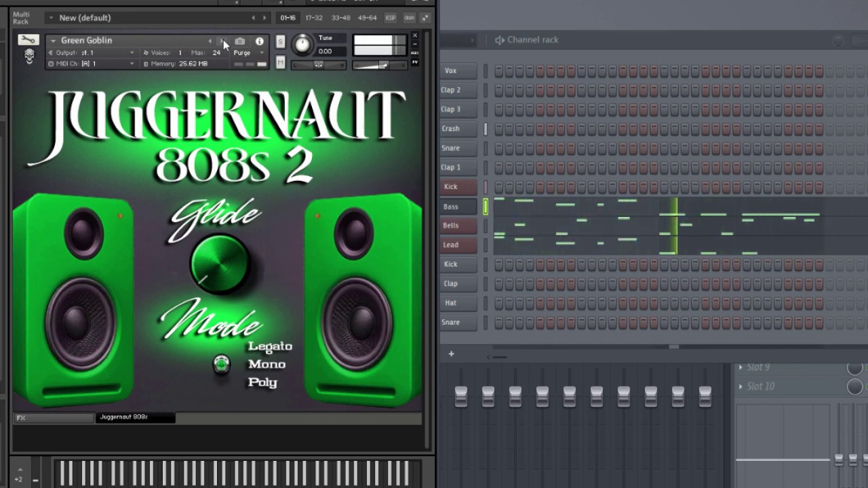Shift keyboard octave down with minus
The width and height of the screenshot is (868, 488).
tap(35, 480)
